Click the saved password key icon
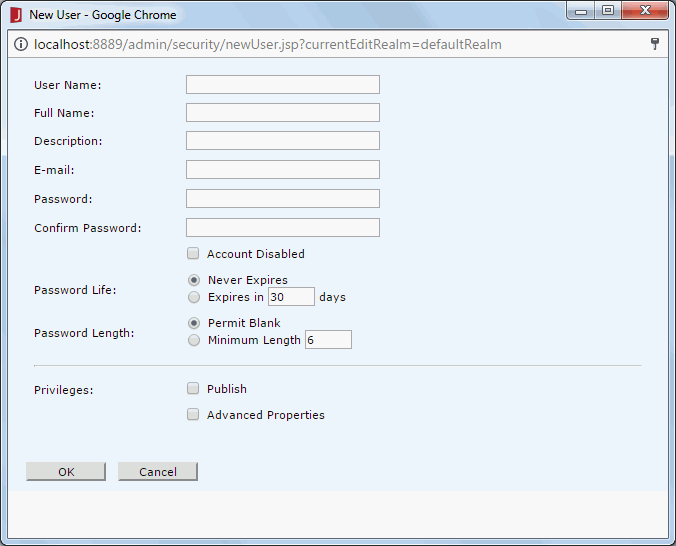The height and width of the screenshot is (546, 676). pyautogui.click(x=654, y=44)
